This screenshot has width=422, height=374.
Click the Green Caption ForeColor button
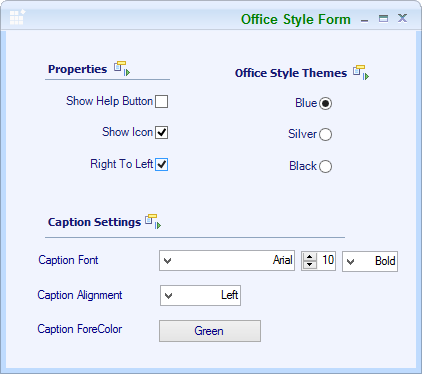coord(210,331)
